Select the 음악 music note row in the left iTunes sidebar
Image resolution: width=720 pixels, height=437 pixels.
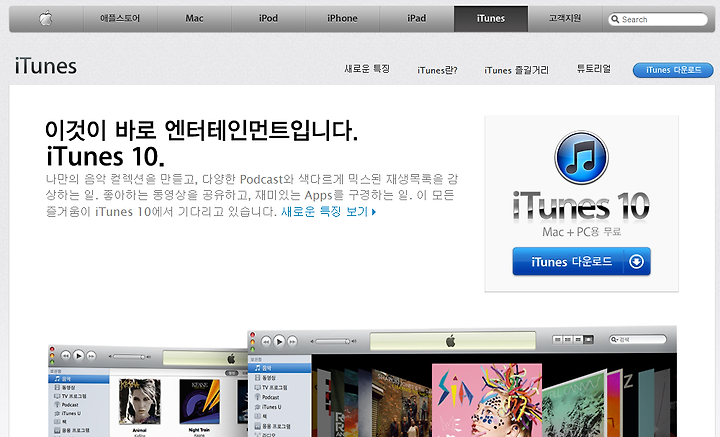[x=79, y=379]
